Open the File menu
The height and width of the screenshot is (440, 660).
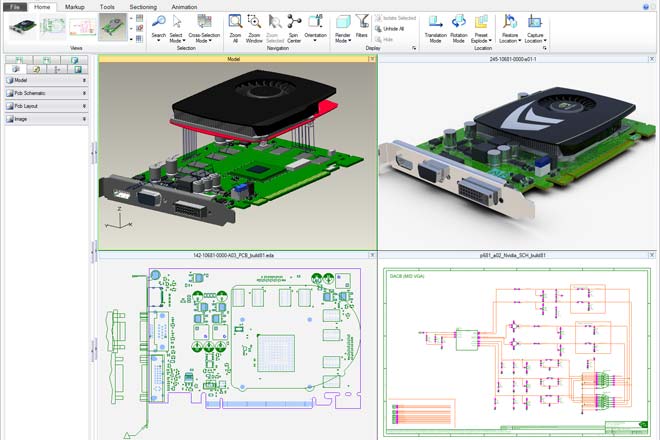15,7
